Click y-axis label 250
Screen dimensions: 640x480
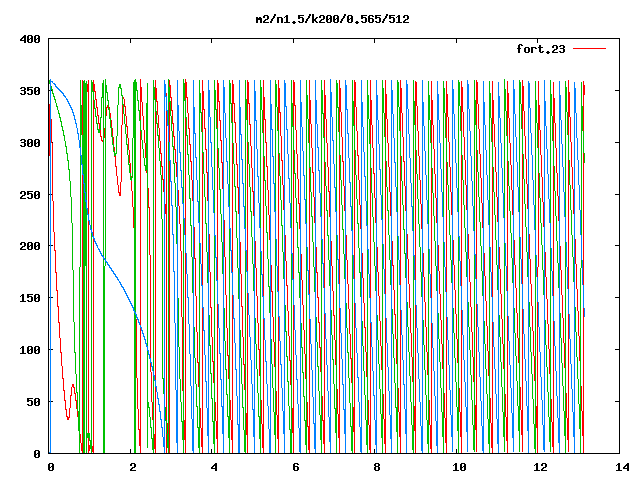pos(30,195)
